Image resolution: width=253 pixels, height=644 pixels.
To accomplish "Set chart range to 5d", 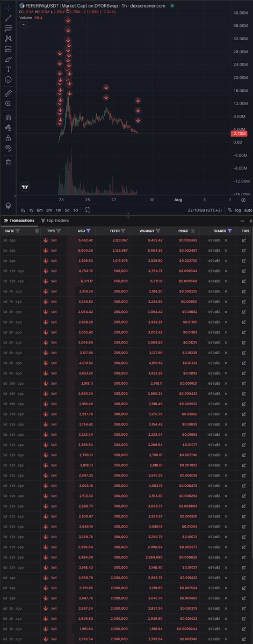I will (67, 210).
